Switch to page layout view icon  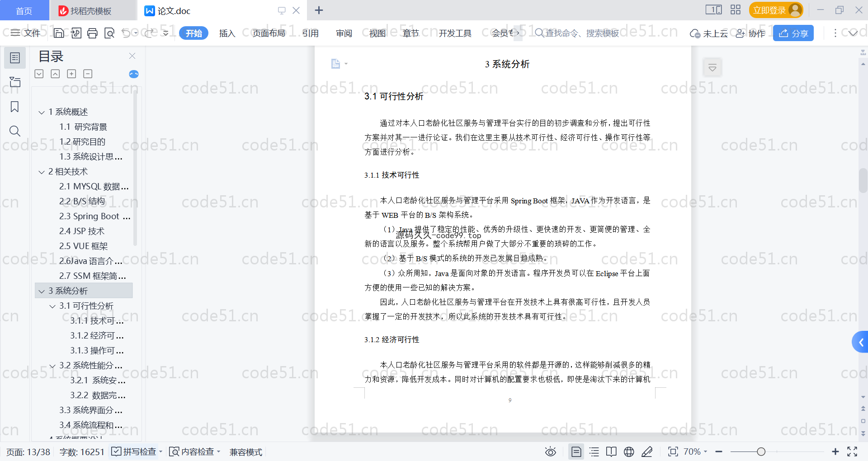tap(576, 452)
